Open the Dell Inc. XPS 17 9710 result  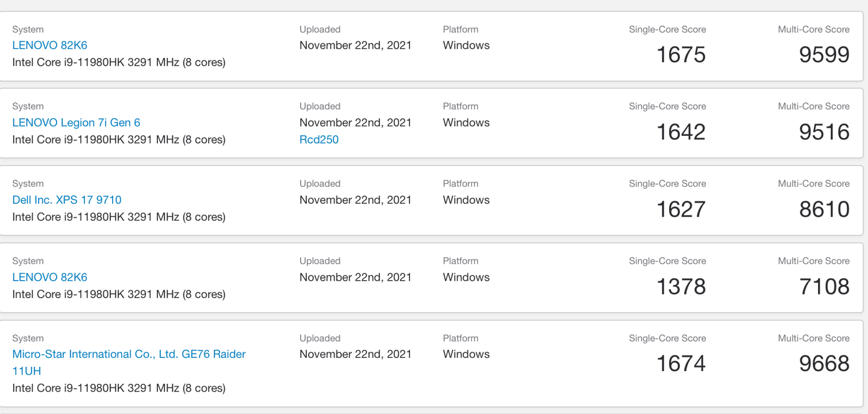click(67, 200)
